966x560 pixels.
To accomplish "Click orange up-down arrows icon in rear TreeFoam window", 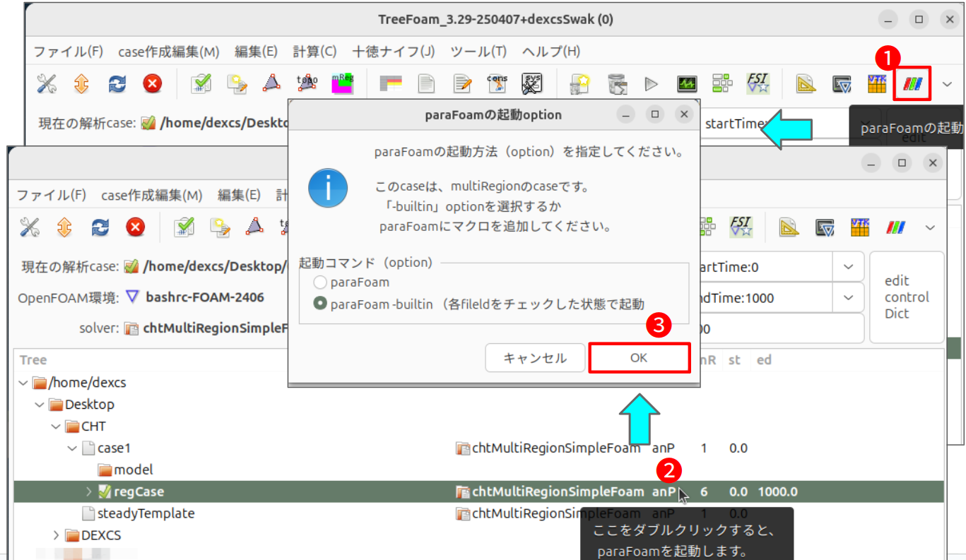I will 82,85.
